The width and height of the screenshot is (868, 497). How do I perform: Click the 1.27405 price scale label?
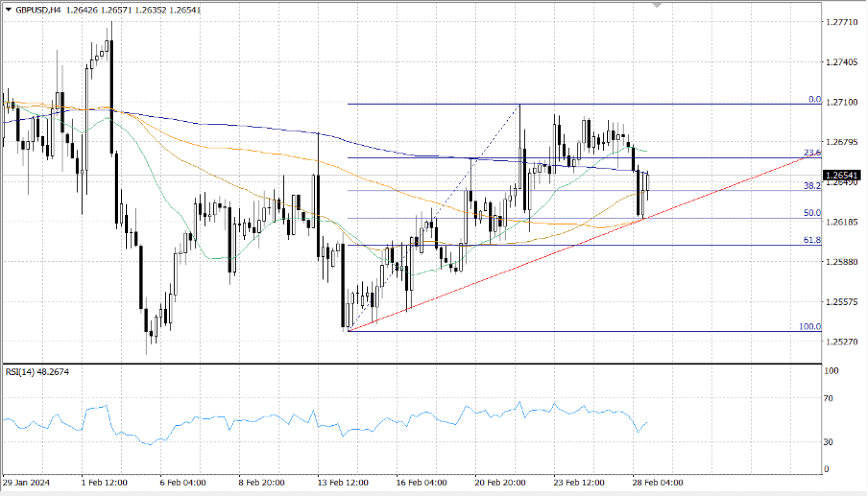point(841,62)
